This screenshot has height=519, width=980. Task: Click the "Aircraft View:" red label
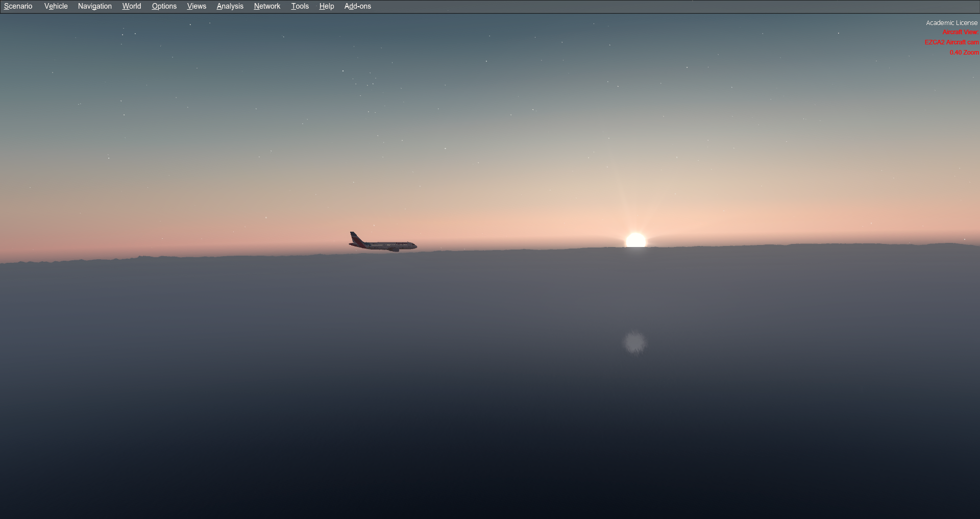[x=961, y=32]
